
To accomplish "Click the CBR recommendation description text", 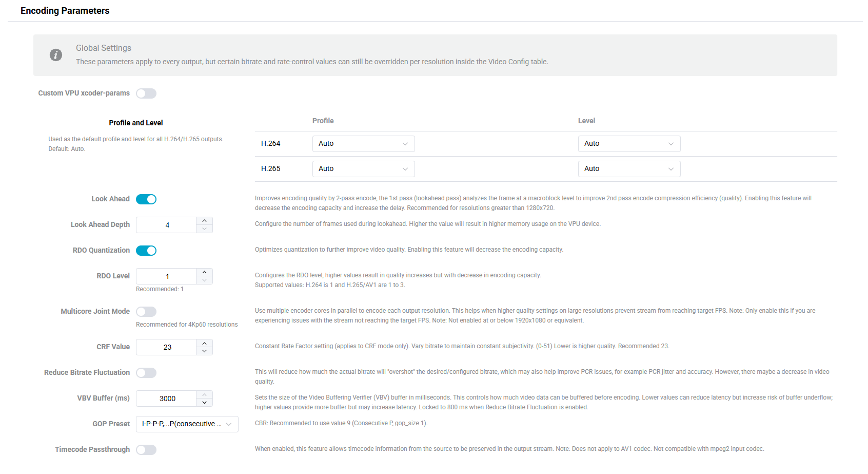I will click(x=341, y=423).
